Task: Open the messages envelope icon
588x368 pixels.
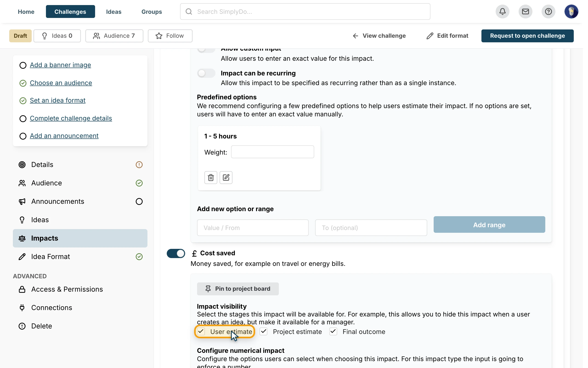Action: (x=525, y=11)
